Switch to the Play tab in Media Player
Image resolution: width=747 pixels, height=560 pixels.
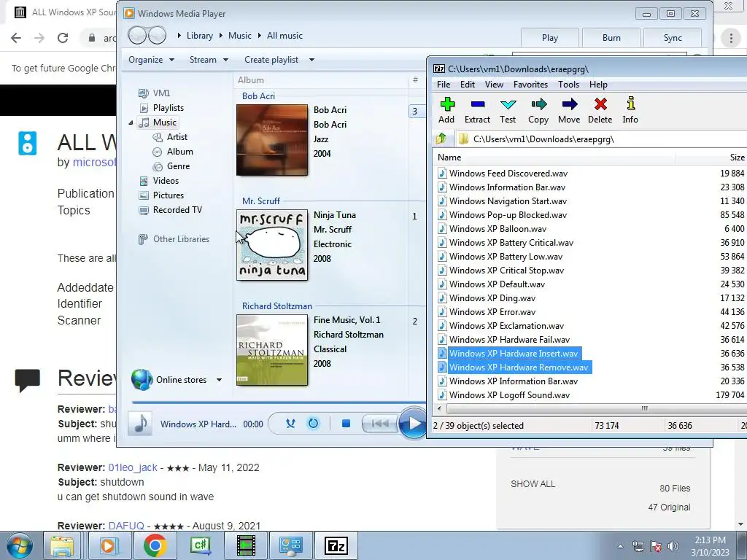(x=550, y=38)
